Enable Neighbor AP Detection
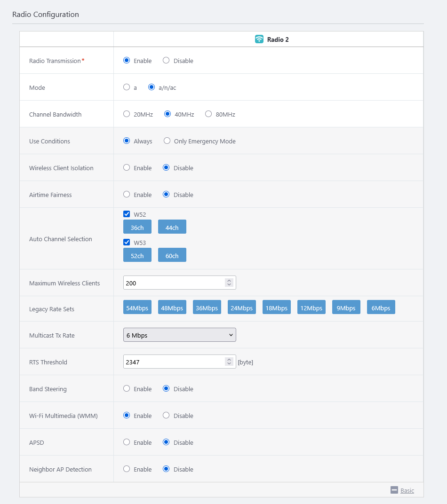The height and width of the screenshot is (504, 447). tap(127, 469)
